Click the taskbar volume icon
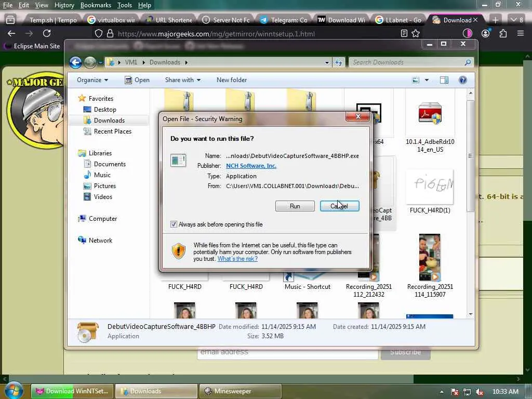The width and height of the screenshot is (532, 399). 480,392
